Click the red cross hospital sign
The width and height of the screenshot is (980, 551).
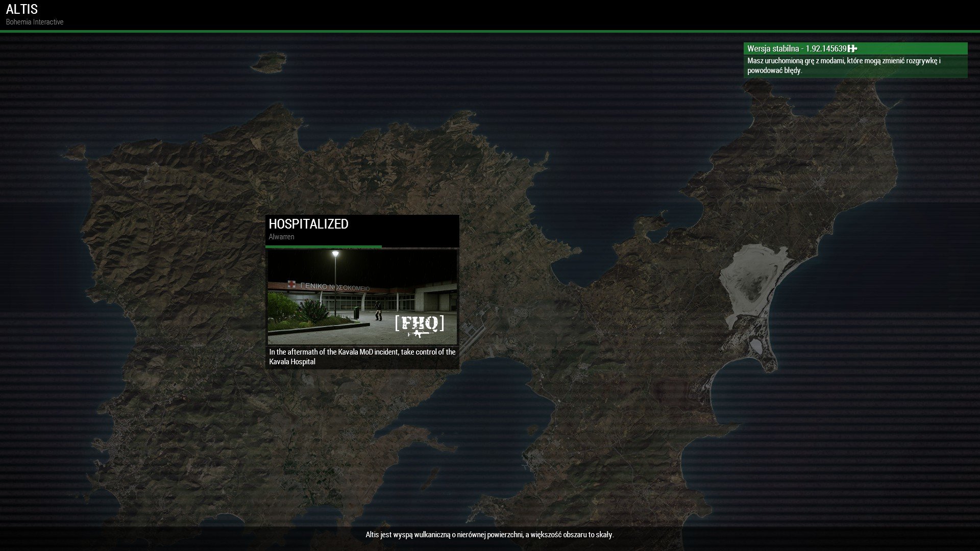[x=291, y=285]
